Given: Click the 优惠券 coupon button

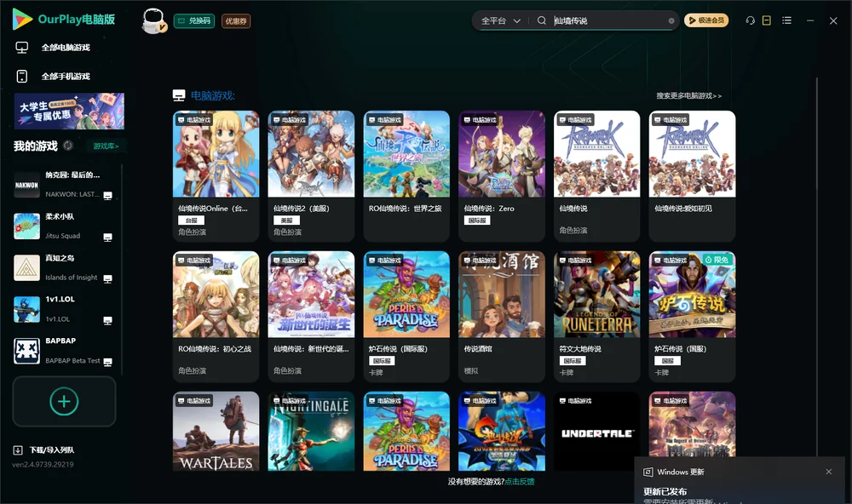Looking at the screenshot, I should [236, 21].
